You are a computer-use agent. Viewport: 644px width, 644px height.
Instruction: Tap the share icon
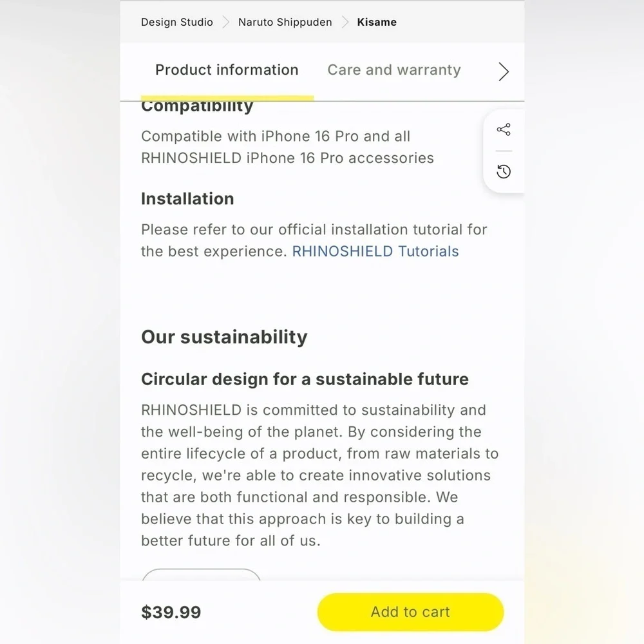click(504, 130)
